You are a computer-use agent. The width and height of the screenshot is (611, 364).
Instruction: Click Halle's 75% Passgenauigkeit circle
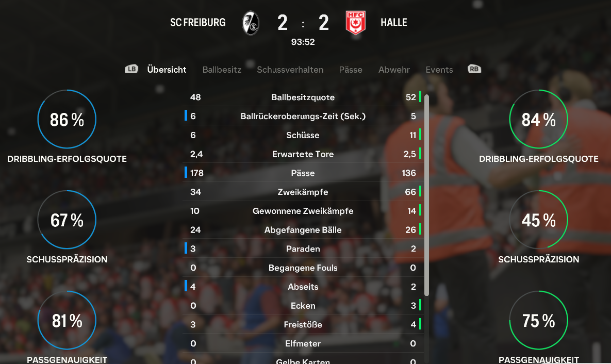click(x=538, y=321)
